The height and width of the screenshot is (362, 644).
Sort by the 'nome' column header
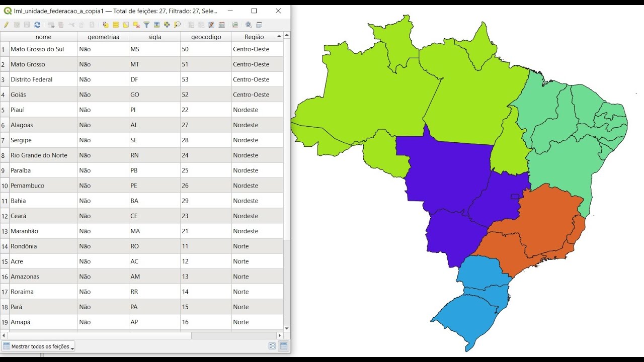[x=43, y=37]
